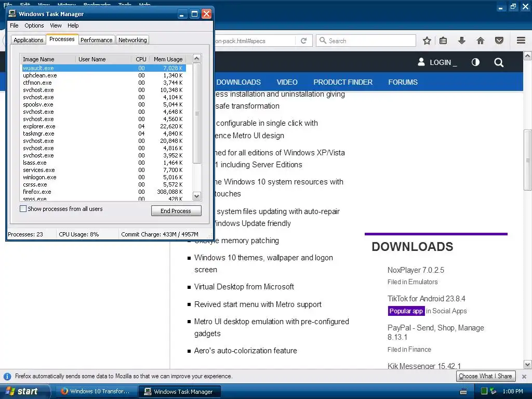
Task: Select the firefox.exe process
Action: (x=104, y=192)
